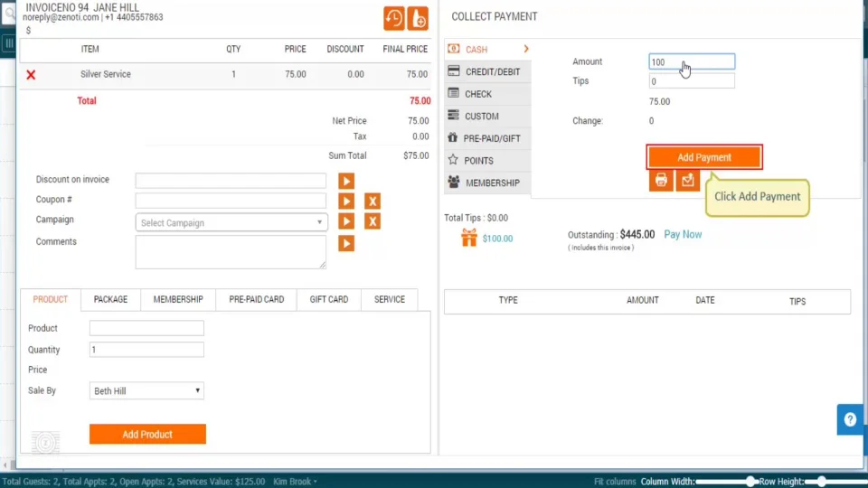Click the TIPS column header in payments table
Screen dimensions: 868x488
pyautogui.click(x=797, y=302)
